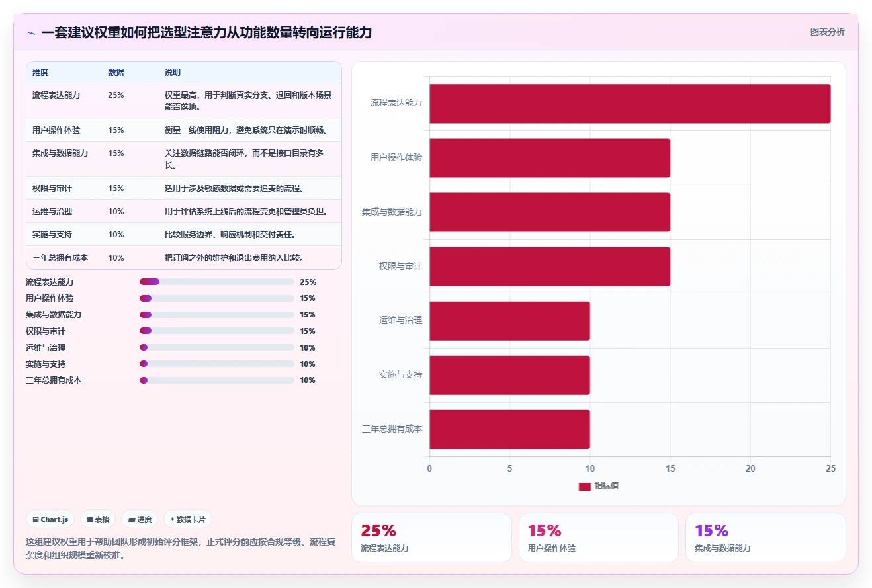Screen dimensions: 872x588
Task: Click the chart x-axis label 10
Action: pos(590,468)
